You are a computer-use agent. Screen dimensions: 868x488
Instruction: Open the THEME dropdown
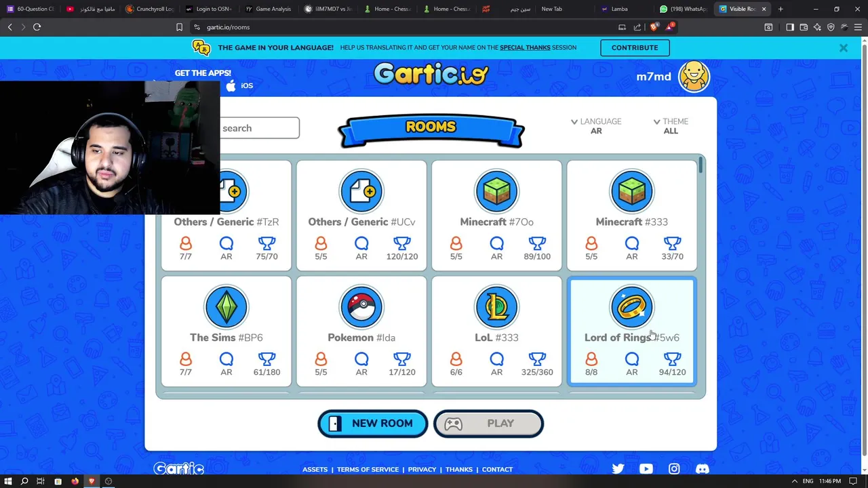point(671,126)
